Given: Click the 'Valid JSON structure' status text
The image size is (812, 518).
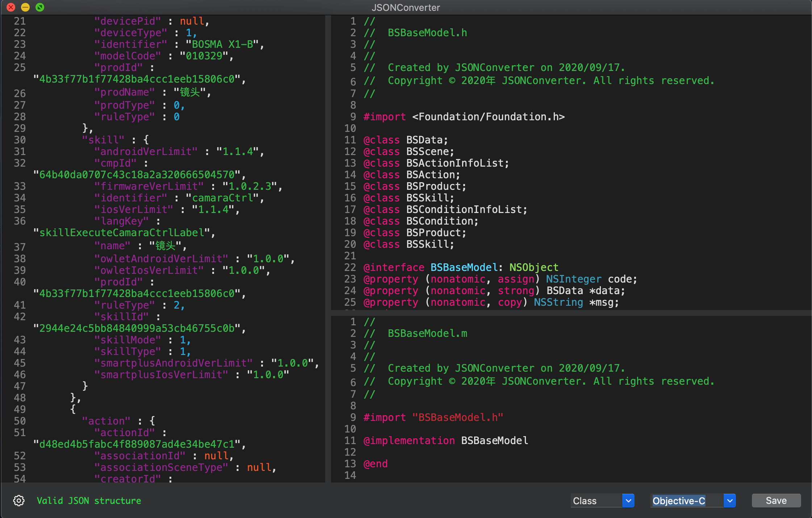Looking at the screenshot, I should click(89, 501).
